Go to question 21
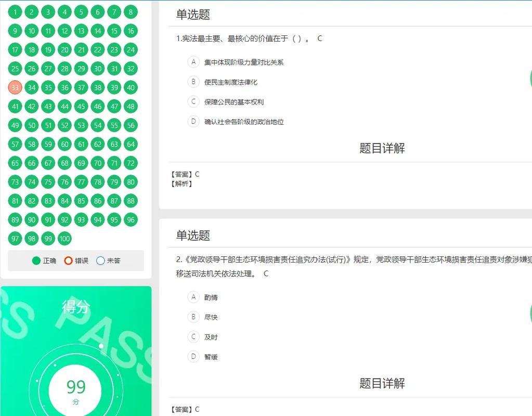This screenshot has height=416, width=532. point(81,50)
